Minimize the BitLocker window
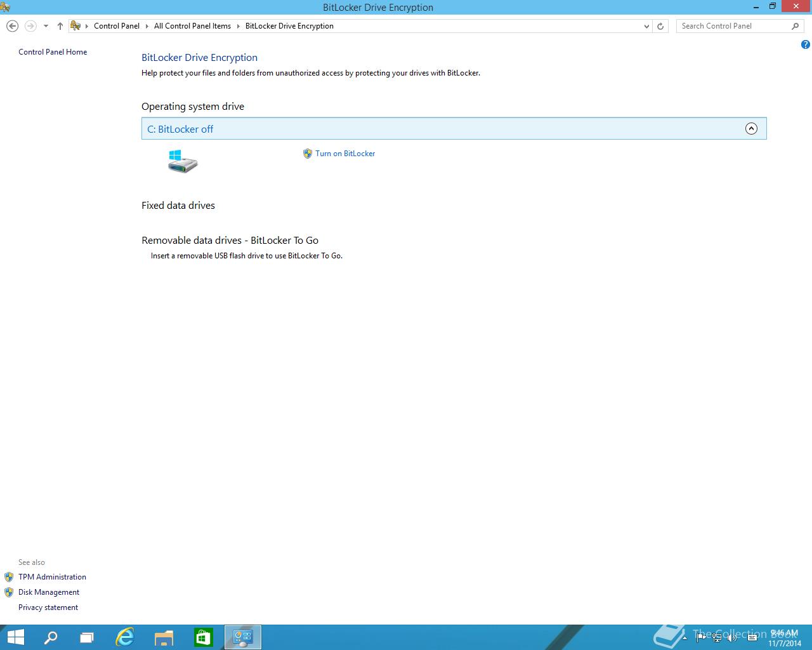 756,6
